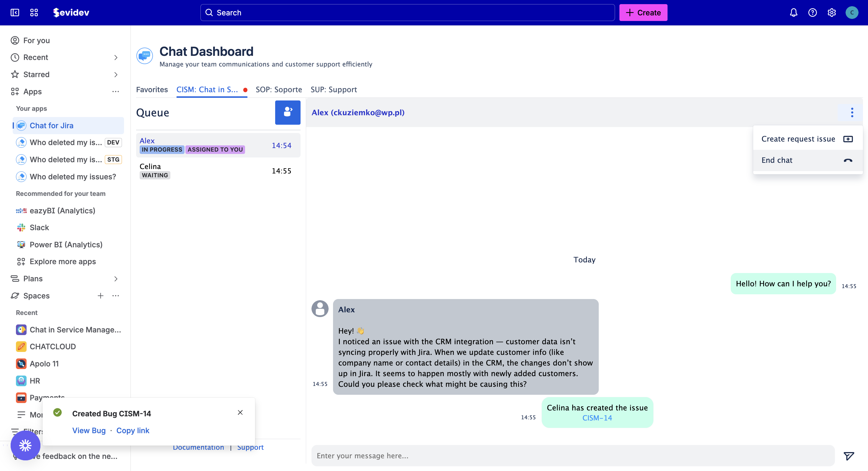Click the View Bug link
The width and height of the screenshot is (868, 471).
click(89, 430)
